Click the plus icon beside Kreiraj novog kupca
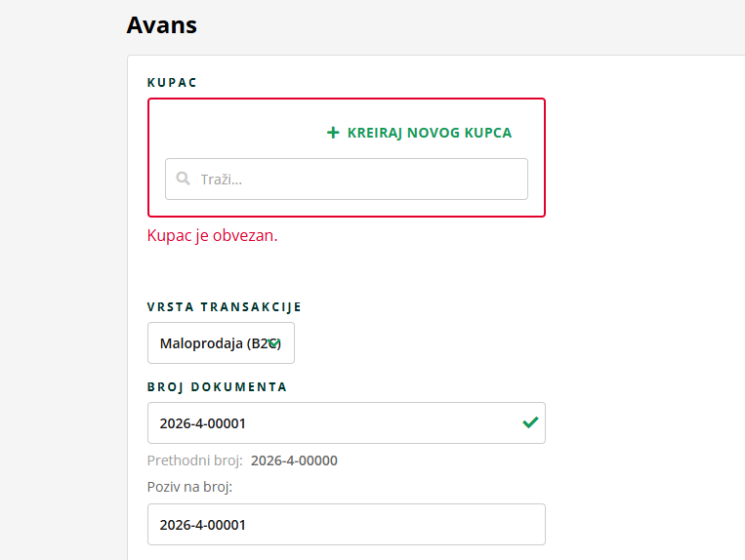 (x=333, y=133)
